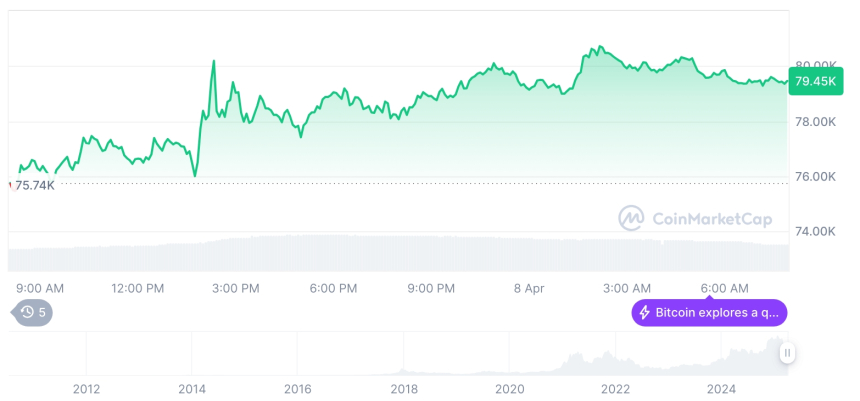Image resolution: width=860 pixels, height=401 pixels.
Task: Click the lightning bolt icon in purple tag
Action: click(645, 313)
